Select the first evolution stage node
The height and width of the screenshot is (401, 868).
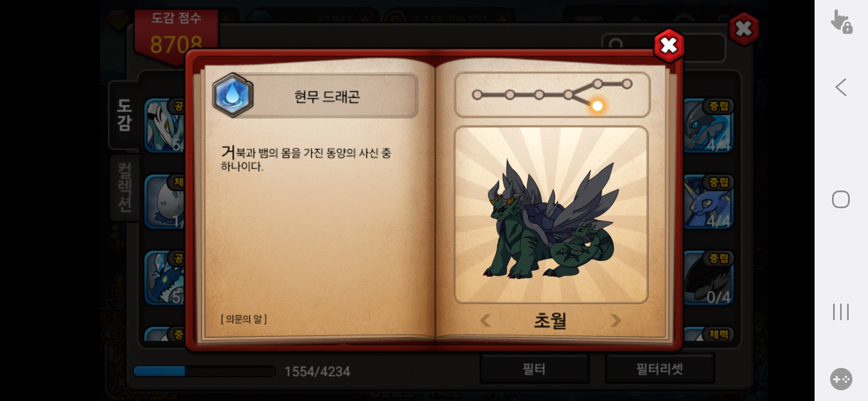477,95
